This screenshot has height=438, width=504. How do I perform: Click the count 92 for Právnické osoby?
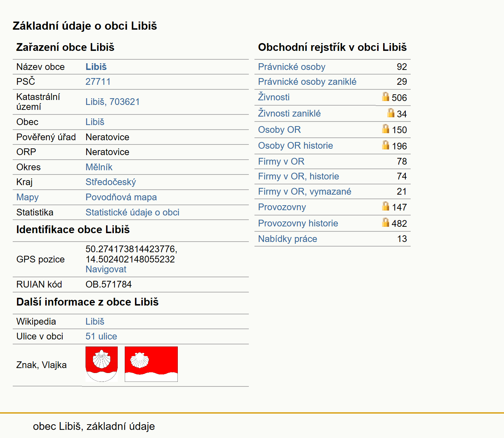coord(402,67)
